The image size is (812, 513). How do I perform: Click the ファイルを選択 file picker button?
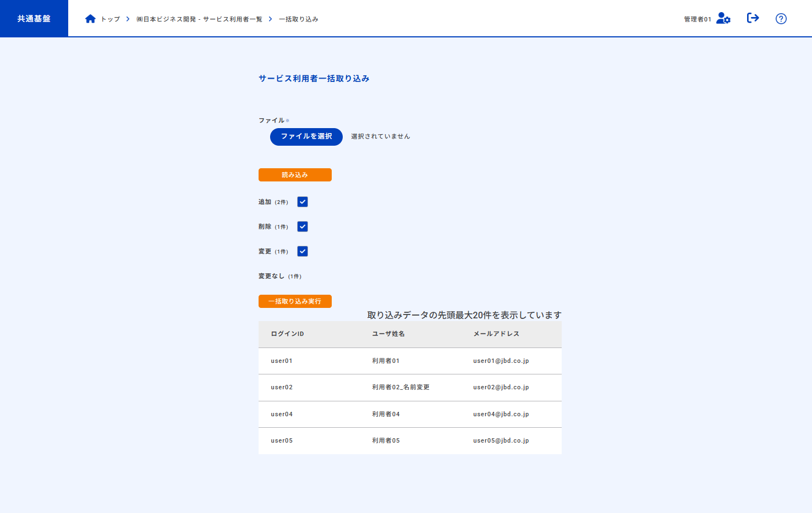(306, 136)
